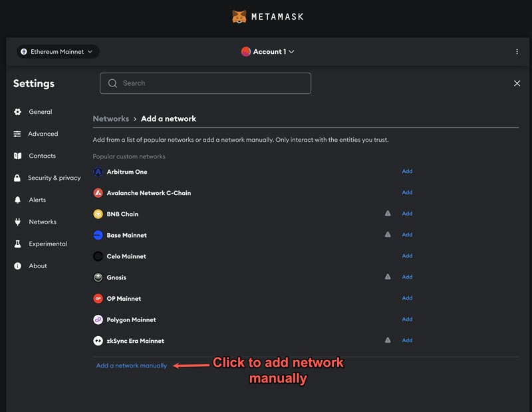
Task: Click the Contacts book icon
Action: 18,156
